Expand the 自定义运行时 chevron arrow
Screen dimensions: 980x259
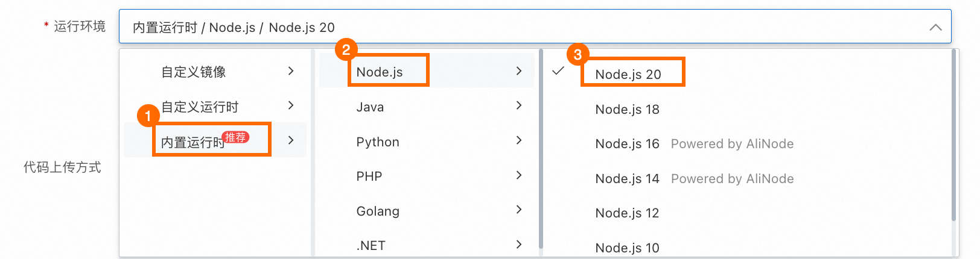[x=291, y=105]
